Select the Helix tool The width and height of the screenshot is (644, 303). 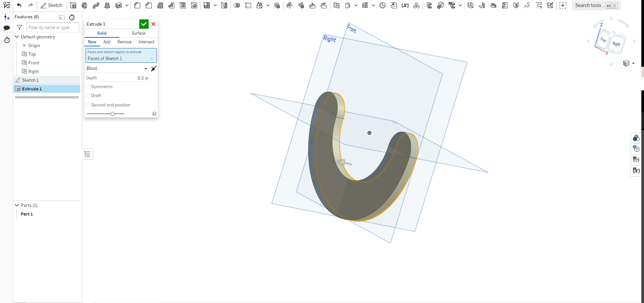[365, 5]
